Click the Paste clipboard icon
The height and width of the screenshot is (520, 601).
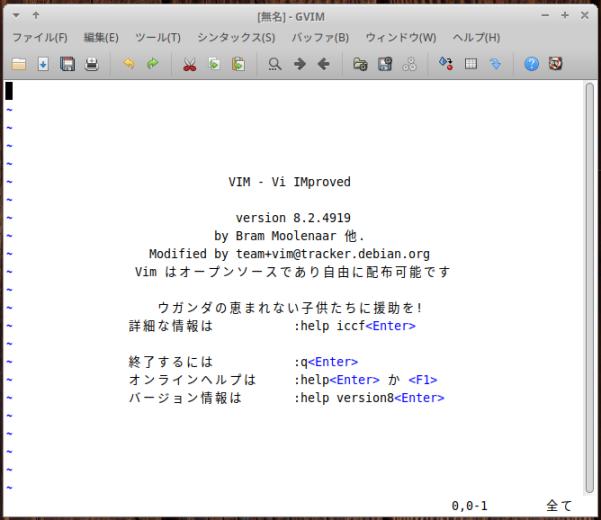pyautogui.click(x=238, y=64)
